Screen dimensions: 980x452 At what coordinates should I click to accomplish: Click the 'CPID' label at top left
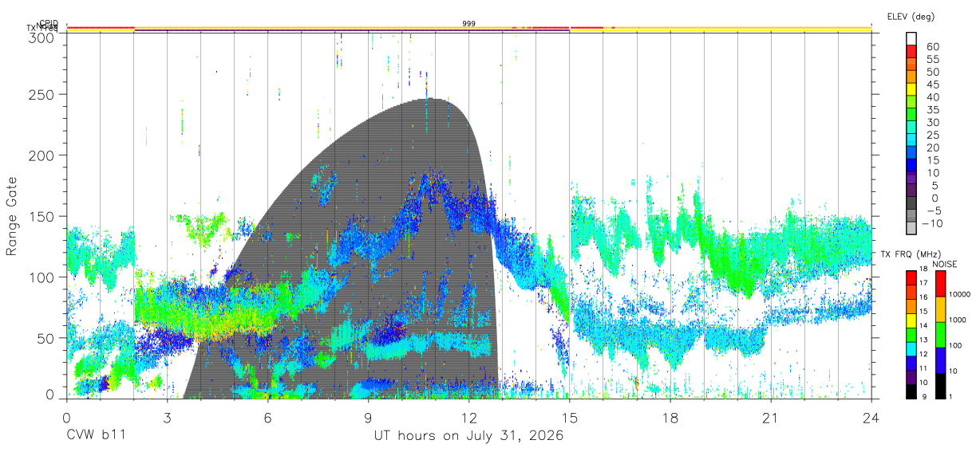pyautogui.click(x=49, y=23)
